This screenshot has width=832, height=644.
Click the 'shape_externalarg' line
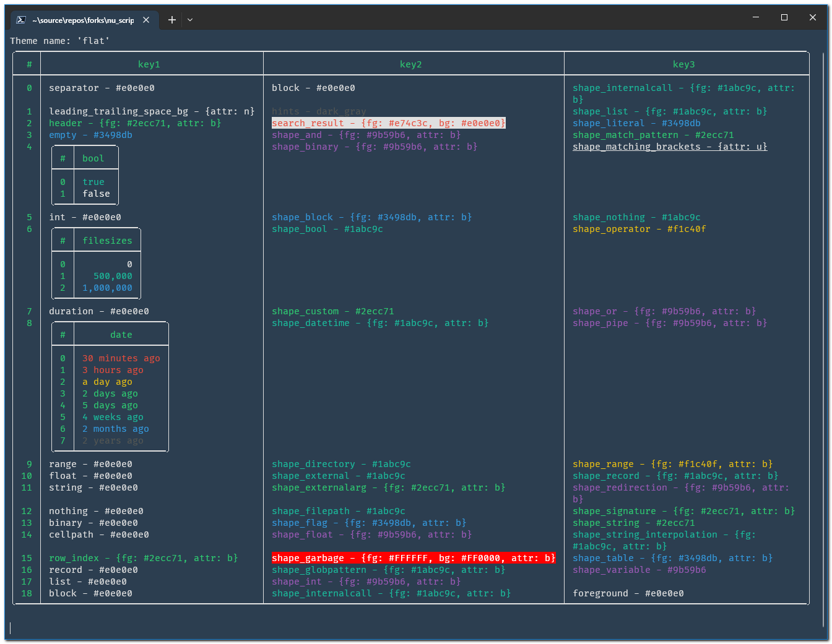[x=389, y=487]
